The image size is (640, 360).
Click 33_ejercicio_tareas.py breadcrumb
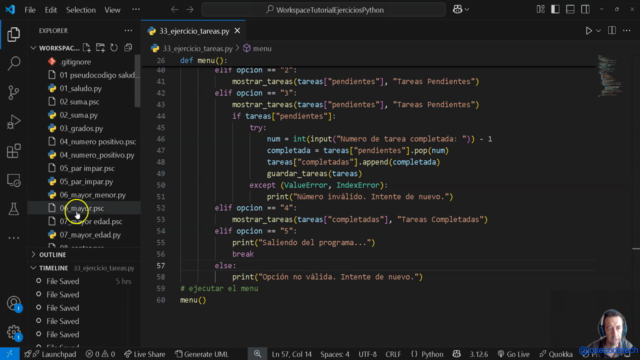coord(192,49)
